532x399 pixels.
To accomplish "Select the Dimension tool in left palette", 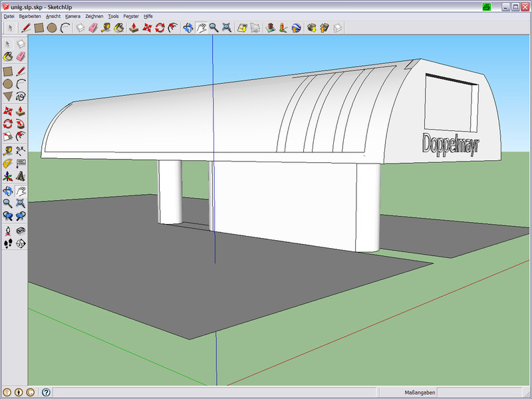I will [x=21, y=150].
